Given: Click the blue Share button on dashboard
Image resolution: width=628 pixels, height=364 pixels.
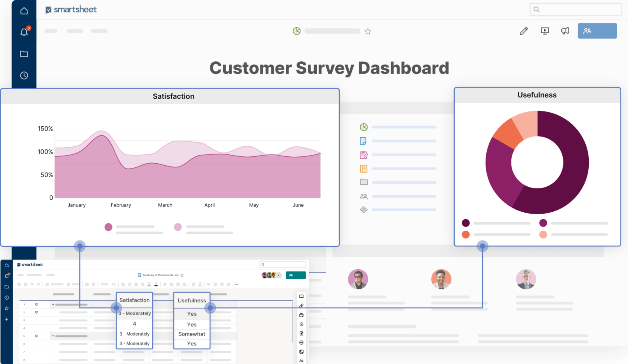Looking at the screenshot, I should pos(597,31).
